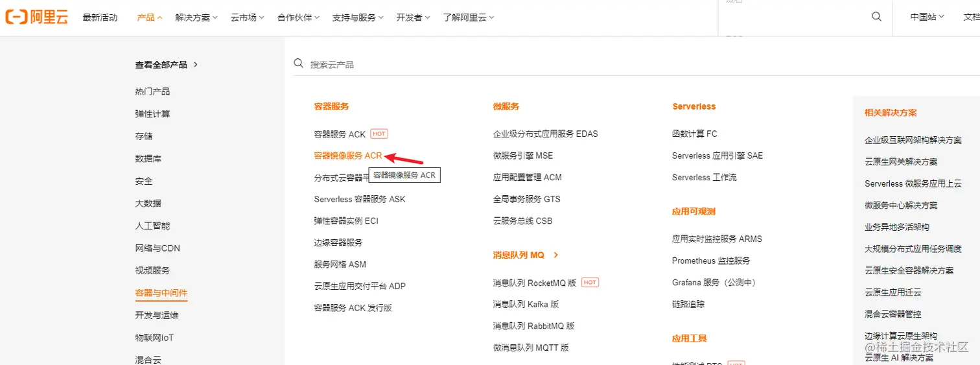980x365 pixels.
Task: Open the 解决方案 dropdown
Action: [x=196, y=18]
